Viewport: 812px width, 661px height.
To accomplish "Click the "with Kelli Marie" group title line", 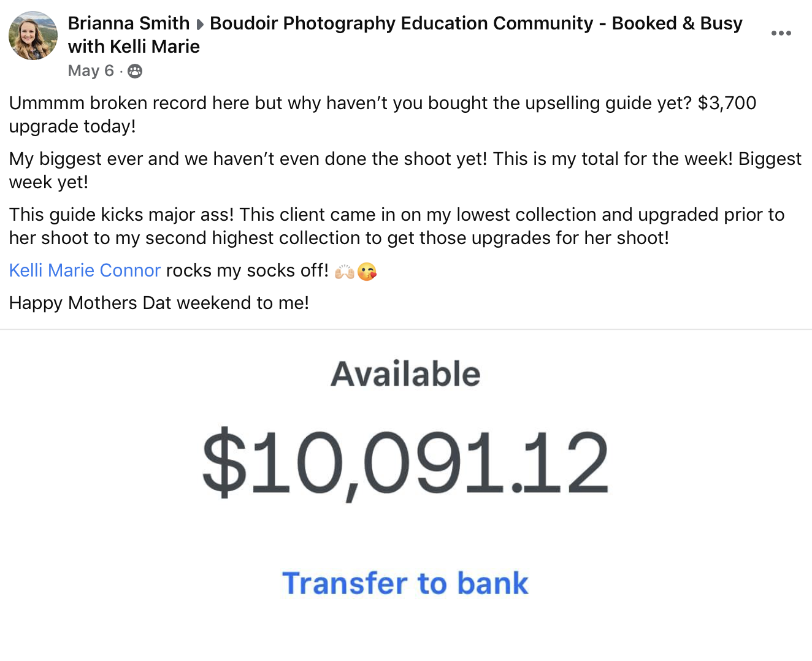I will pyautogui.click(x=134, y=47).
